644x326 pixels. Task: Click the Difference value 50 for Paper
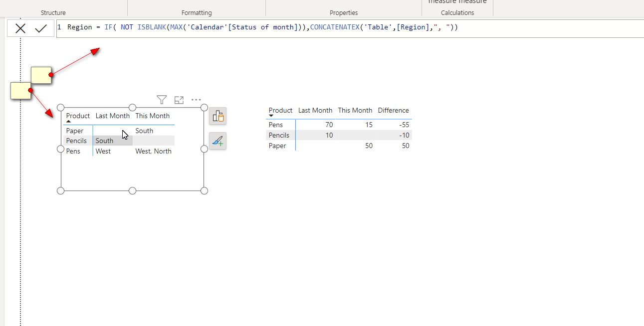point(405,146)
